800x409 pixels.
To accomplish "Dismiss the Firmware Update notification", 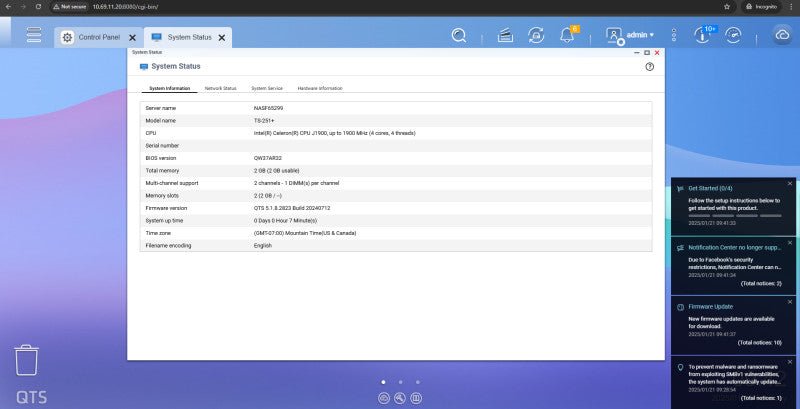I will (x=790, y=301).
